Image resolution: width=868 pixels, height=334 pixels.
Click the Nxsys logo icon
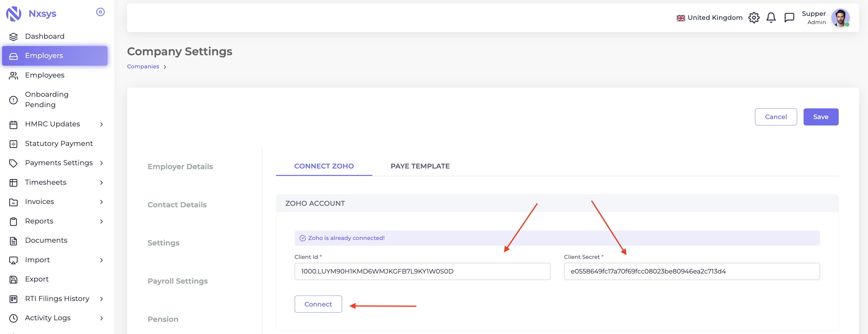click(14, 14)
